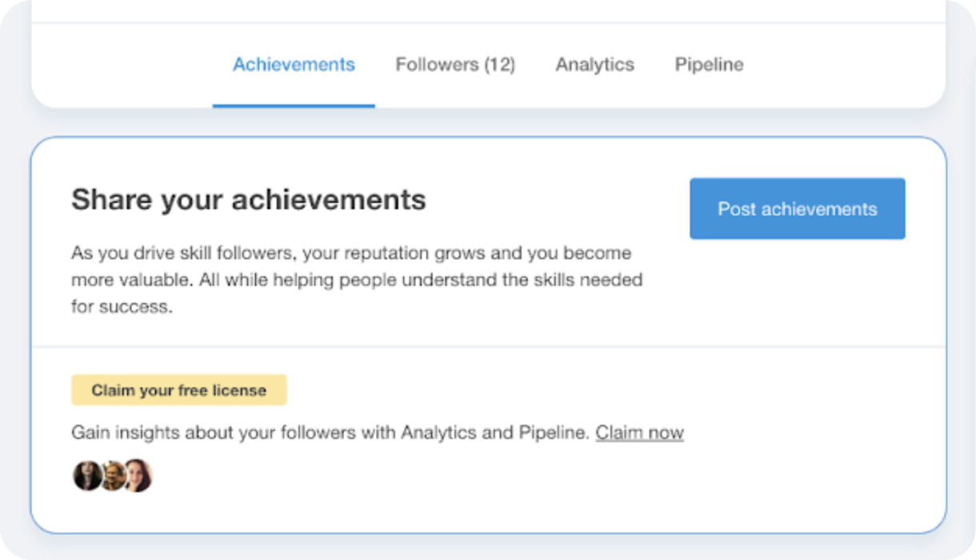Viewport: 976px width, 560px height.
Task: Follow the Claim now link
Action: coord(639,433)
